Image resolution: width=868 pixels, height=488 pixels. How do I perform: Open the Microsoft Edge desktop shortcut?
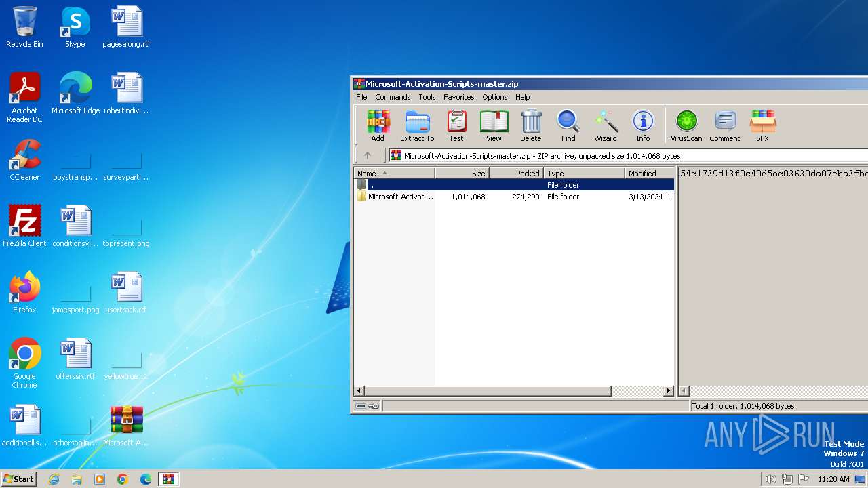[x=75, y=94]
